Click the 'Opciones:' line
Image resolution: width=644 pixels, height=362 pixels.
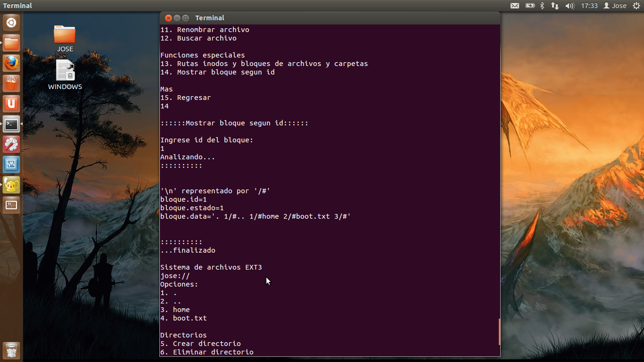(179, 284)
